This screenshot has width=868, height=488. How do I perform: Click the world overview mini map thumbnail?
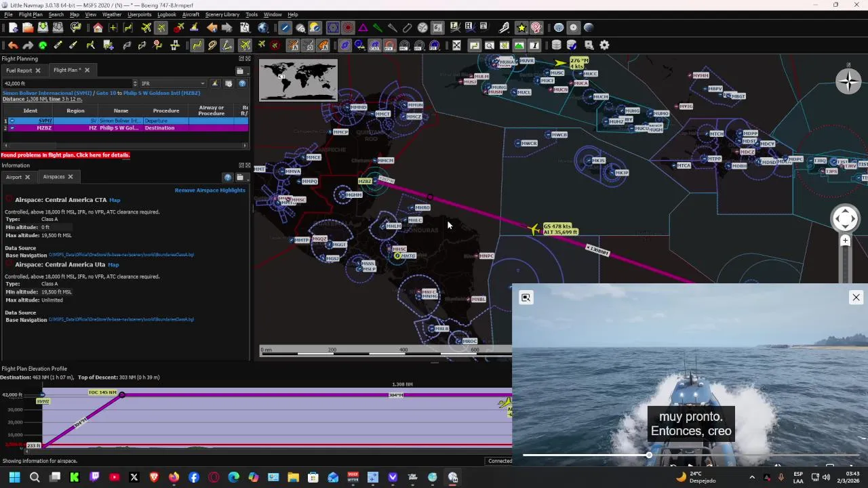(298, 81)
